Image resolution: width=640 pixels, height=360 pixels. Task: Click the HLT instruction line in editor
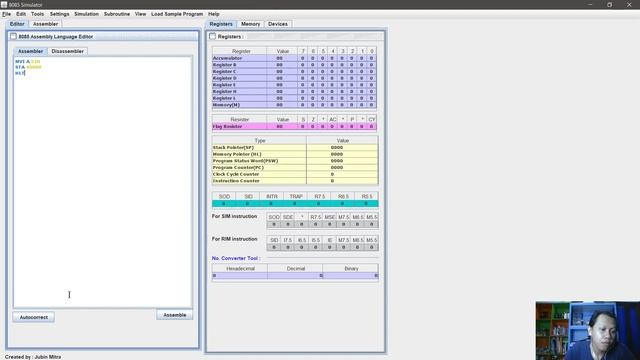[20, 73]
